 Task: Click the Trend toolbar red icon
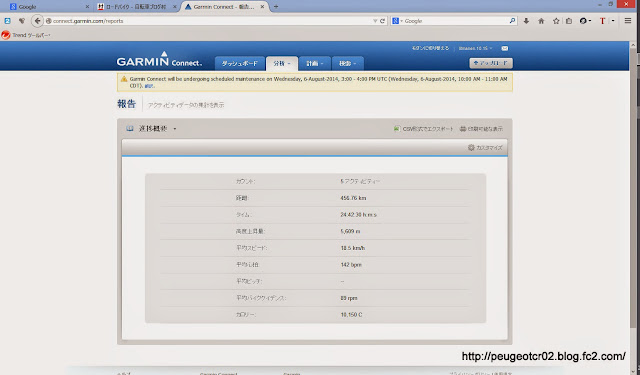tap(5, 35)
